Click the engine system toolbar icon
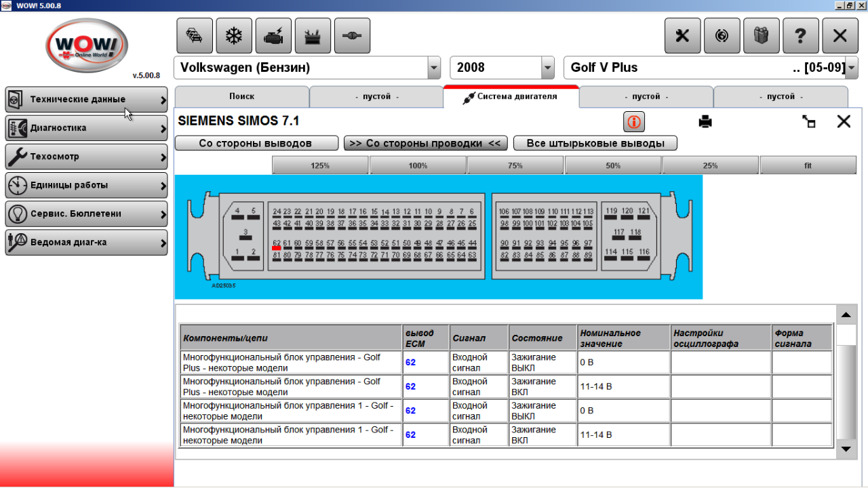868x488 pixels. 273,36
